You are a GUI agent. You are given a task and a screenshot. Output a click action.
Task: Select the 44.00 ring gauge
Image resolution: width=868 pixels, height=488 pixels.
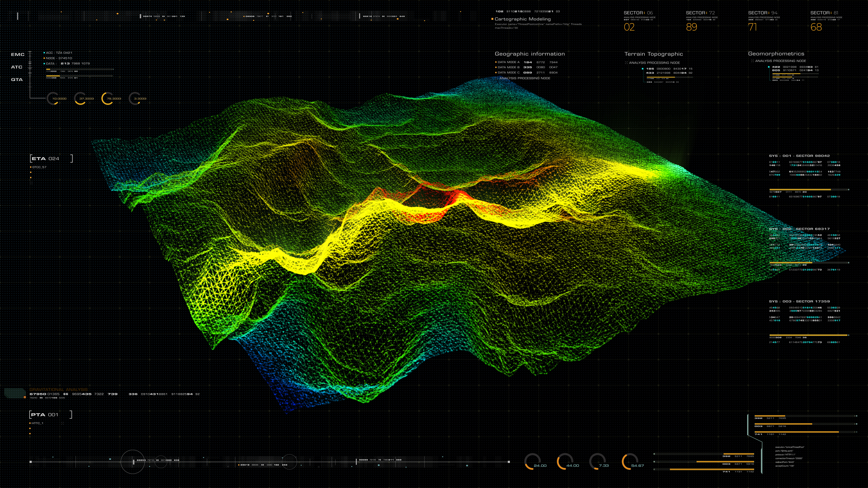pos(565,462)
